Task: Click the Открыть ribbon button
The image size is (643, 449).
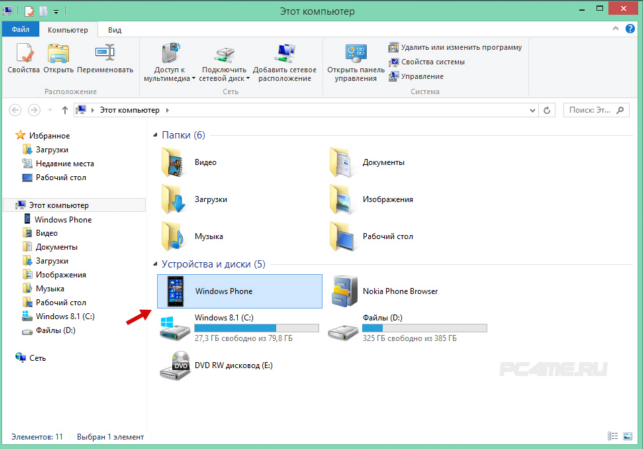Action: tap(58, 59)
